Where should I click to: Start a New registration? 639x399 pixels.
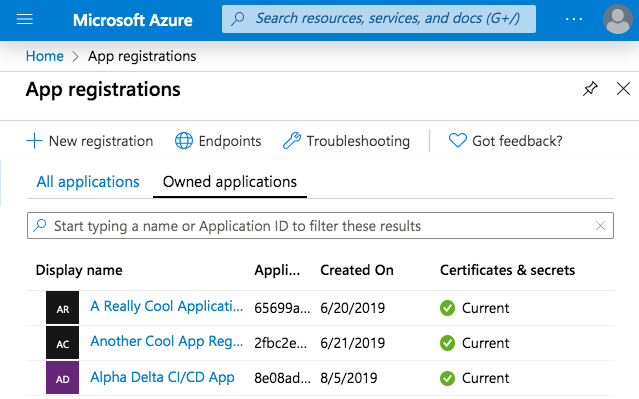(x=90, y=141)
